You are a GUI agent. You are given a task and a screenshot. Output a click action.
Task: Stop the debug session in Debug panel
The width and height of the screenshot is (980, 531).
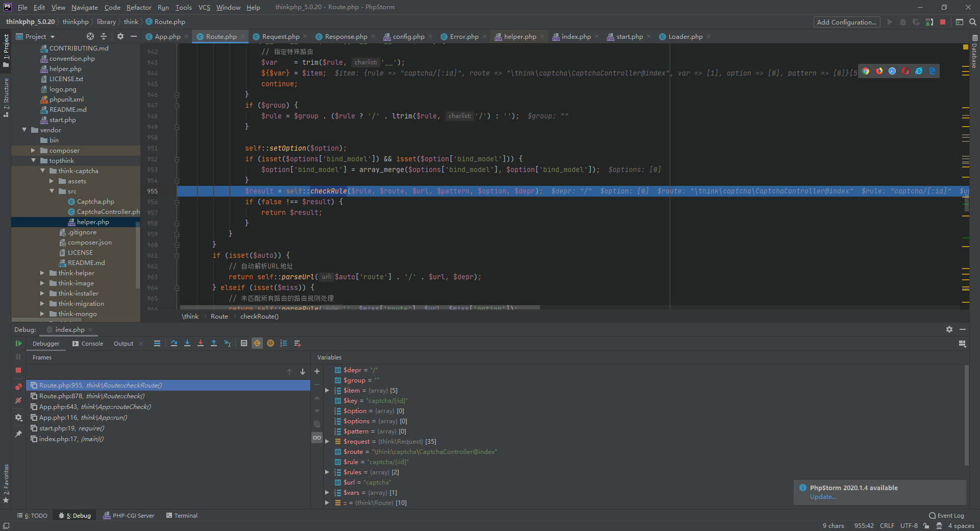(x=18, y=370)
